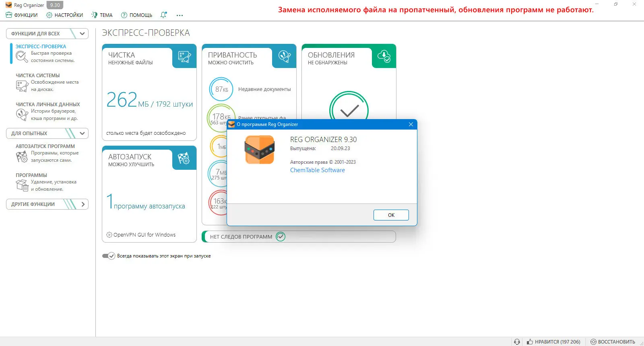This screenshot has height=346, width=644.
Task: Click the Обновления не обнаружены card header
Action: [331, 58]
